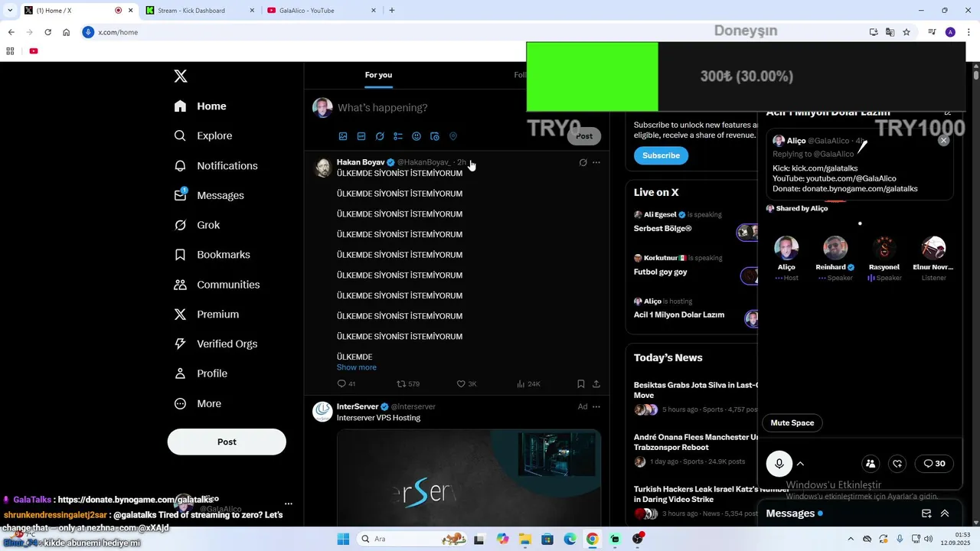Image resolution: width=980 pixels, height=551 pixels.
Task: Open Premium in X sidebar
Action: point(207,315)
